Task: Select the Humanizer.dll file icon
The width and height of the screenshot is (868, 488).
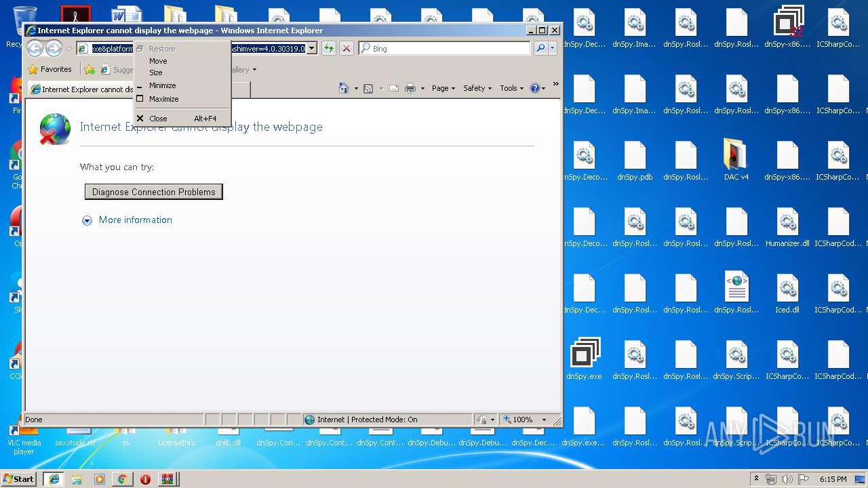Action: tap(787, 226)
